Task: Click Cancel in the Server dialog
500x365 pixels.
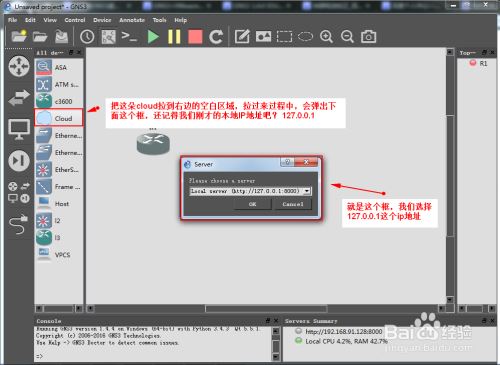Action: click(293, 204)
